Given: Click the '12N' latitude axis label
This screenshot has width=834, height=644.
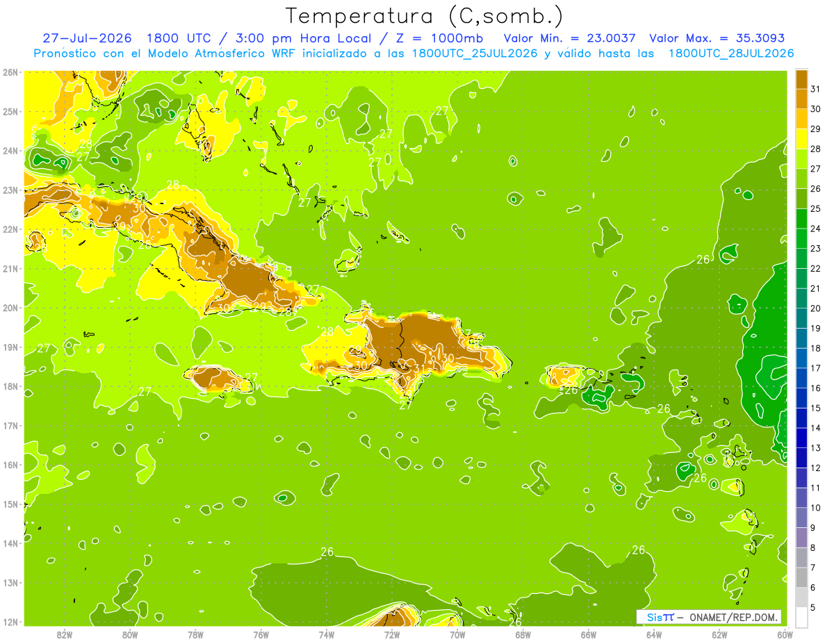Looking at the screenshot, I should [10, 622].
